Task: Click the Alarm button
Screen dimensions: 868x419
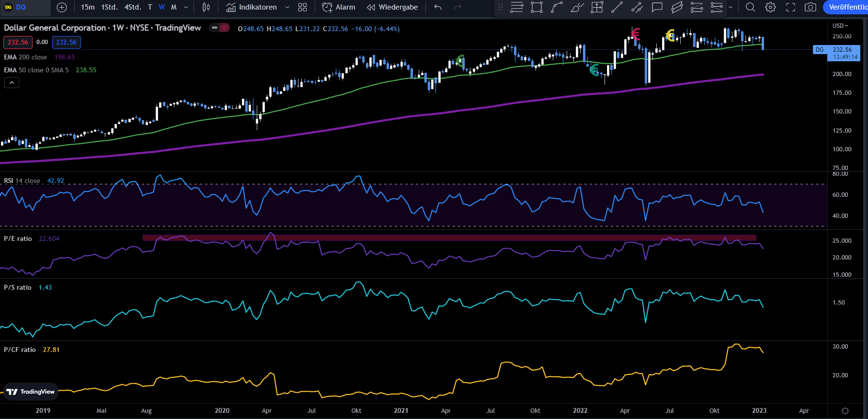Action: [x=339, y=7]
